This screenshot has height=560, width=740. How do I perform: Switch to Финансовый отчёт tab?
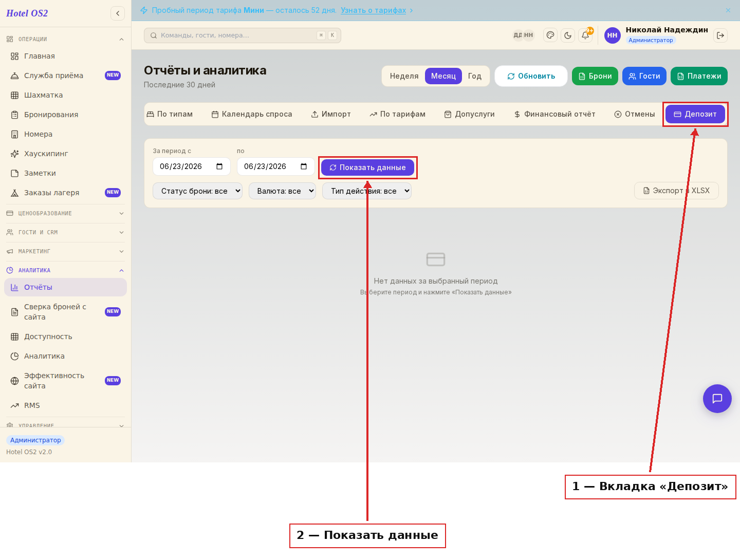tap(554, 114)
